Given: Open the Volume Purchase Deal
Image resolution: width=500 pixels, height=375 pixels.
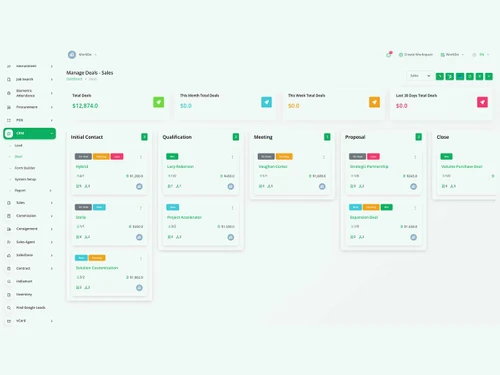Looking at the screenshot, I should (x=462, y=166).
